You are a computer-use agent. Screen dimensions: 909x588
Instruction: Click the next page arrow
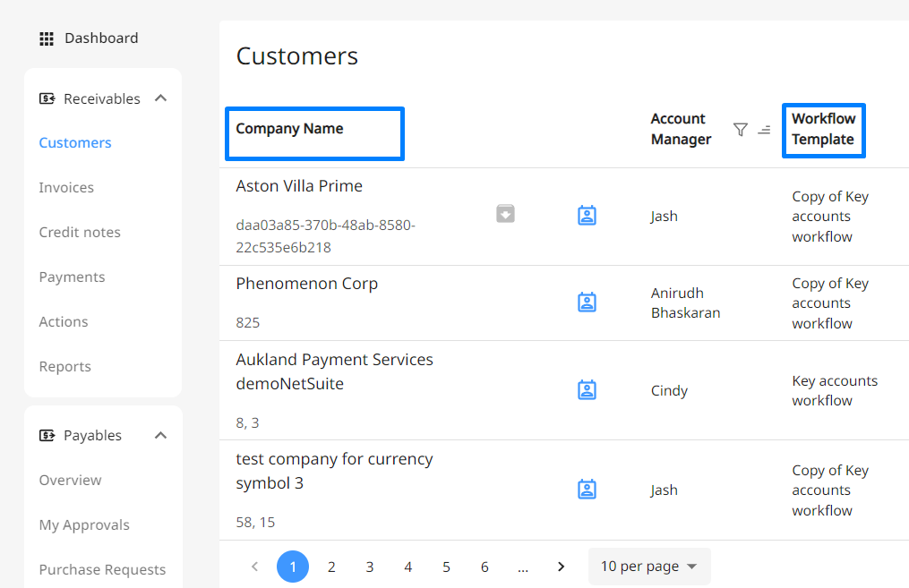coord(561,567)
